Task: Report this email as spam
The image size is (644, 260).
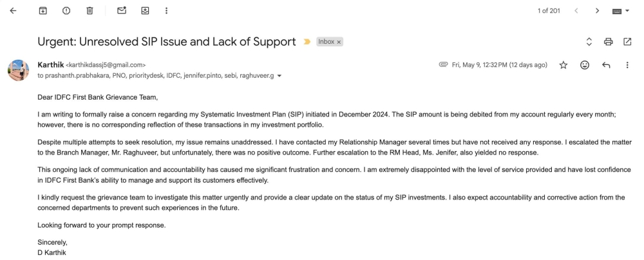Action: (66, 11)
